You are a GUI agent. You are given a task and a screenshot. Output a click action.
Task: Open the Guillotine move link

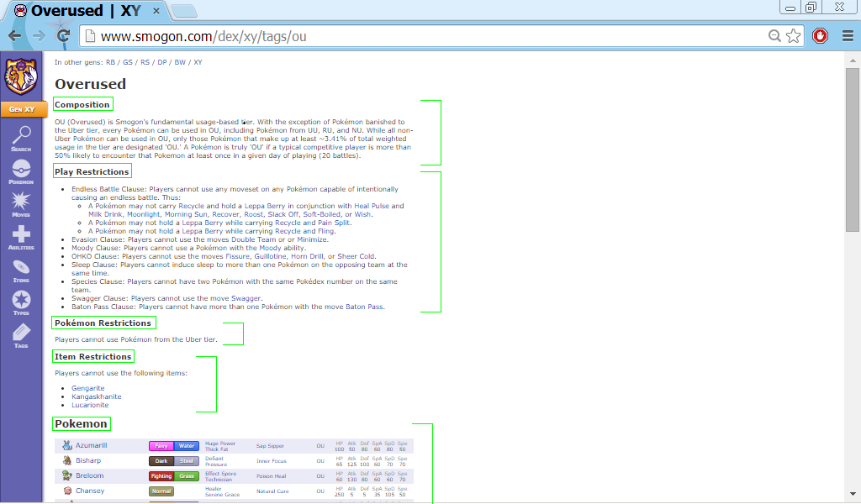coord(270,257)
